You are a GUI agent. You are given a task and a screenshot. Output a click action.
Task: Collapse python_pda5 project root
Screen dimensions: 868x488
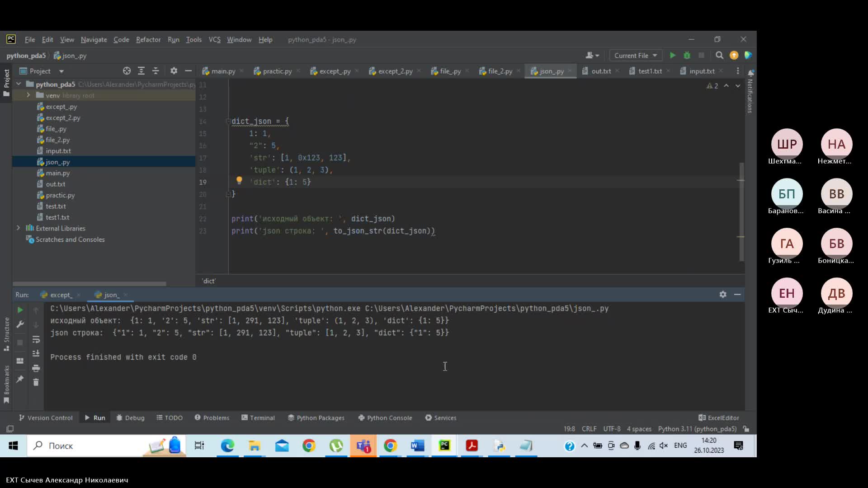(x=19, y=84)
